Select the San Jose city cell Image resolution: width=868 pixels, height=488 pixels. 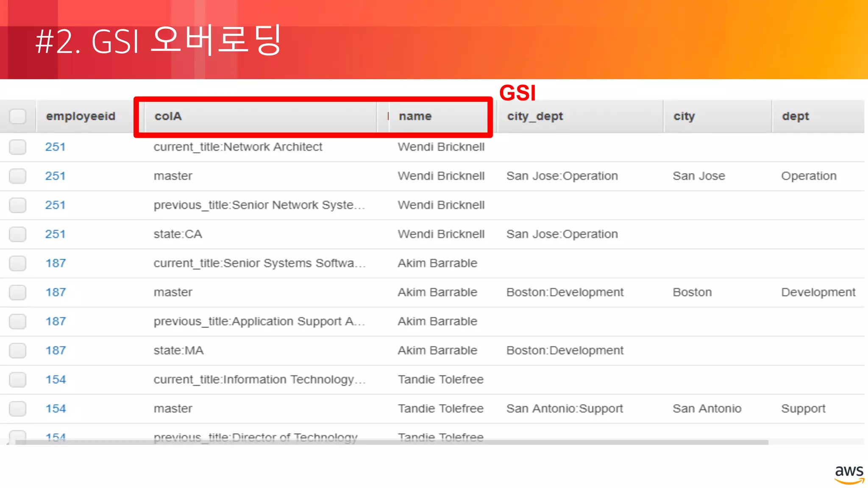699,176
